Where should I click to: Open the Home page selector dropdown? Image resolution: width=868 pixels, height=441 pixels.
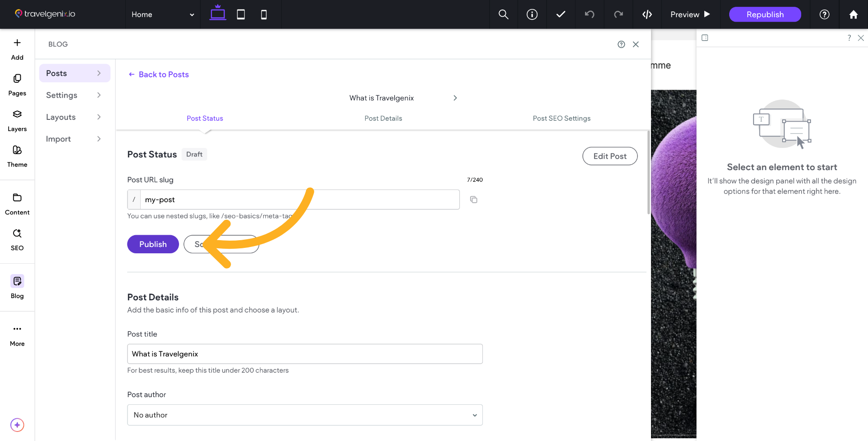tap(163, 14)
